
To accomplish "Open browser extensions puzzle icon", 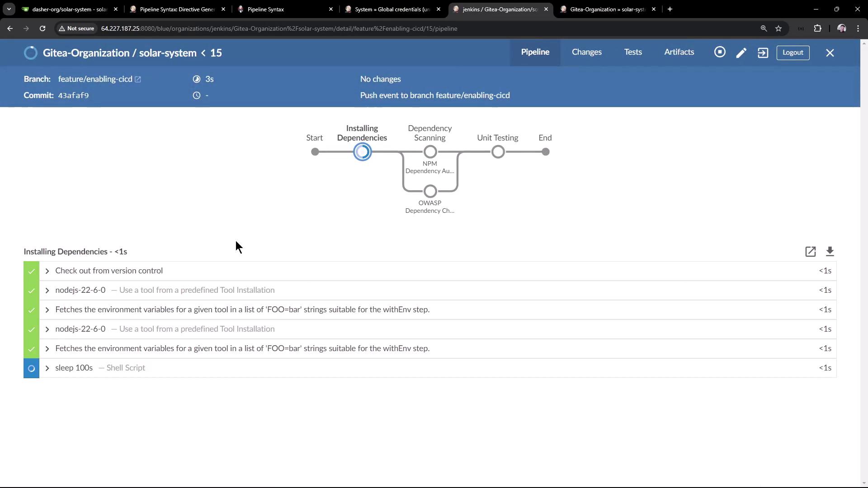I will [x=817, y=28].
